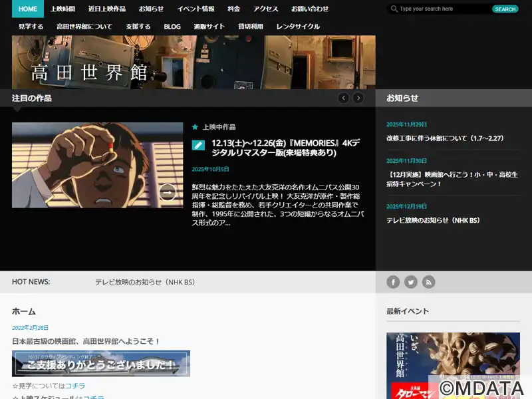The width and height of the screenshot is (532, 399).
Task: Click the pencil post icon beside MEMORIES title
Action: 198,145
